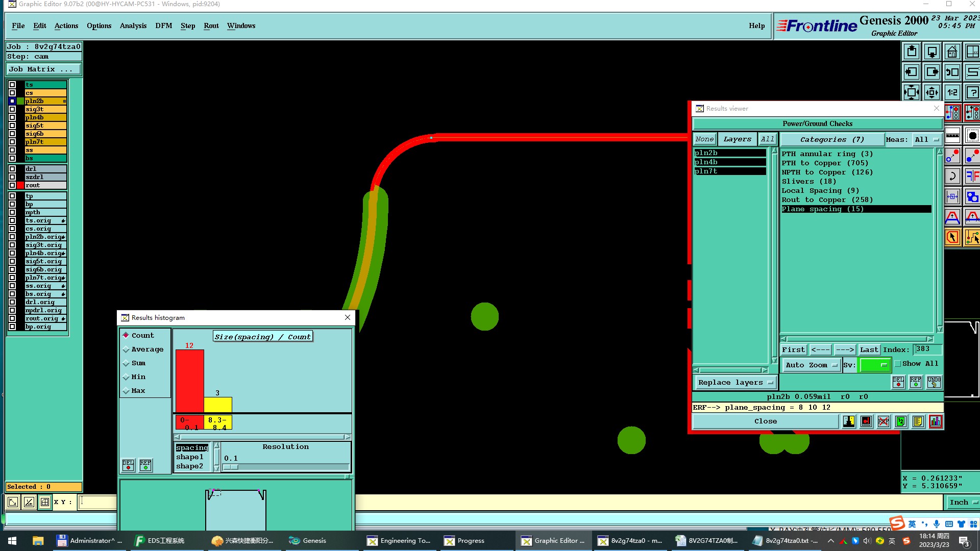Screen dimensions: 980x551
Task: Click the Job Matrix button
Action: pyautogui.click(x=43, y=69)
